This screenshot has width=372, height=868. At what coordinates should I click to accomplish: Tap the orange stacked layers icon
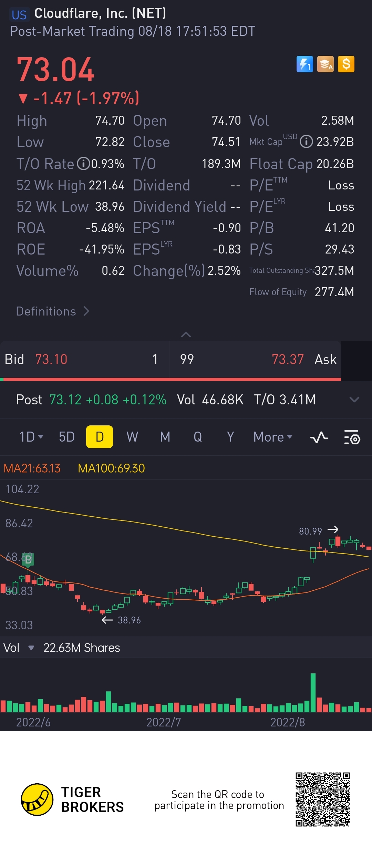tap(325, 64)
